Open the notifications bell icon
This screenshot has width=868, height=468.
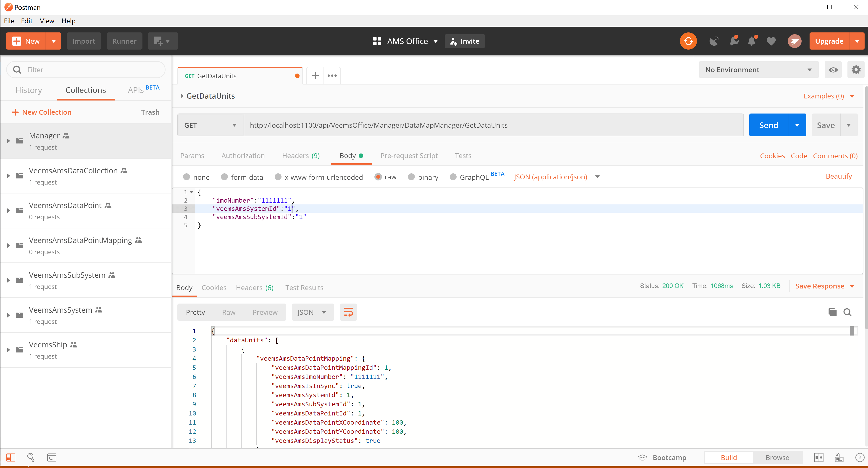point(752,41)
